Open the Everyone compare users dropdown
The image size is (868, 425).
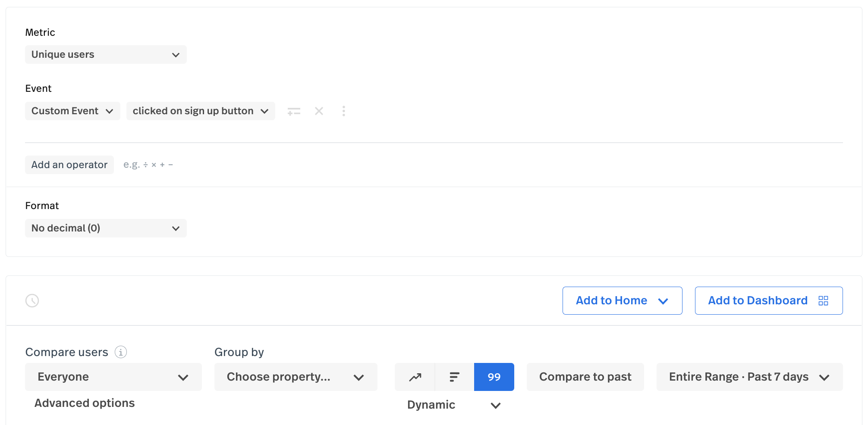coord(113,377)
